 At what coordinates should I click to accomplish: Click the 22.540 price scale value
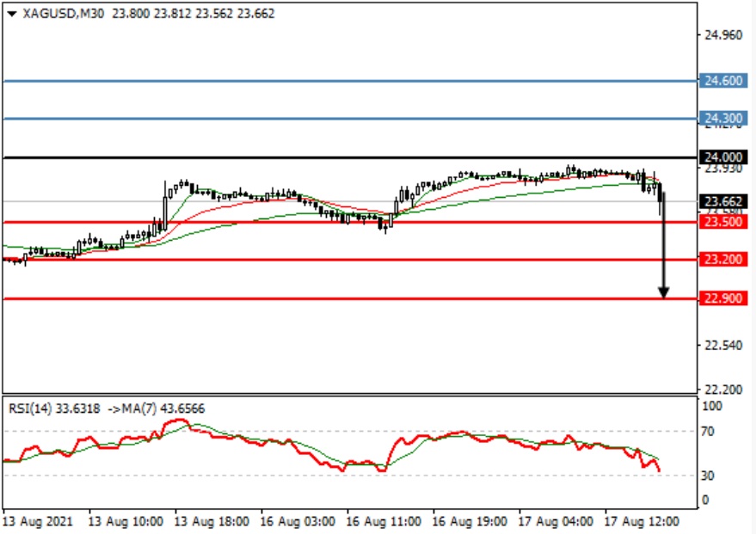723,346
